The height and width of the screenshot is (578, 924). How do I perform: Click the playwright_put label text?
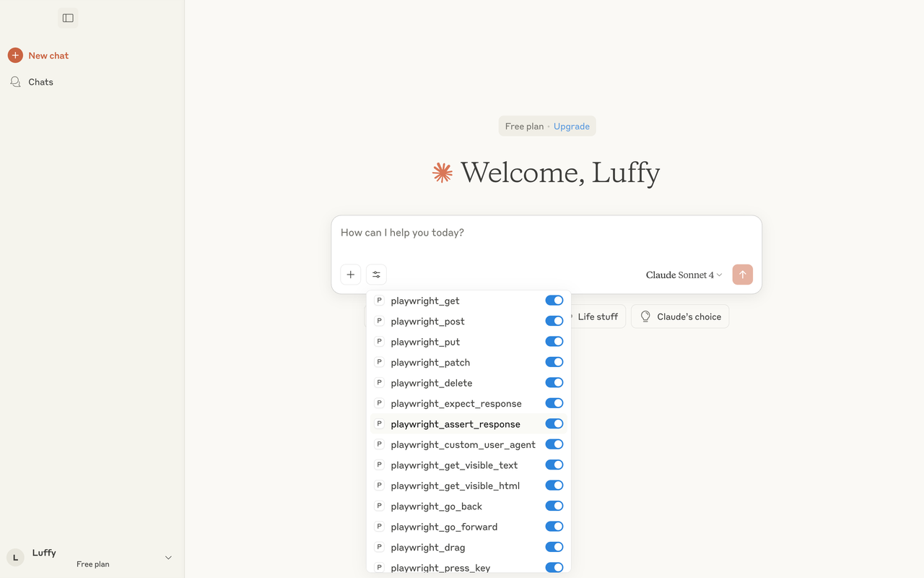point(425,342)
